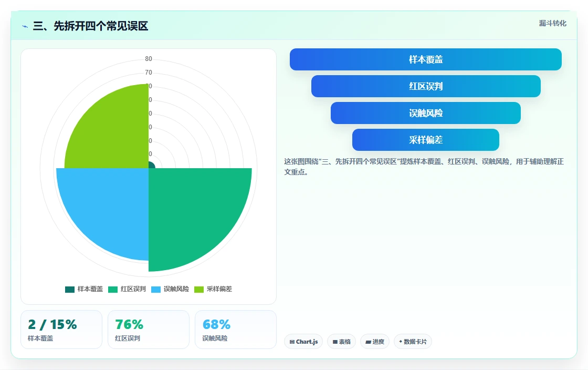
Task: Click the 采样偏差 funnel bar
Action: pyautogui.click(x=426, y=140)
